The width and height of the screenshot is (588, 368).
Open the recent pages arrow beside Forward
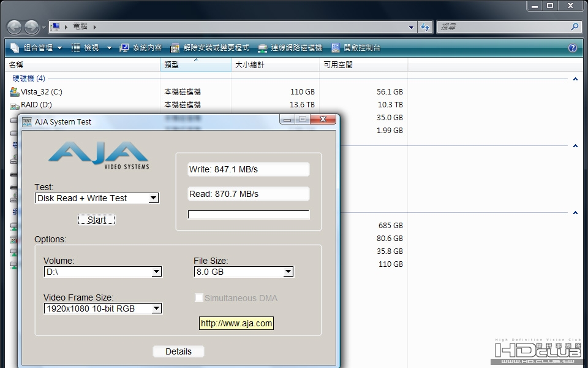coord(43,28)
